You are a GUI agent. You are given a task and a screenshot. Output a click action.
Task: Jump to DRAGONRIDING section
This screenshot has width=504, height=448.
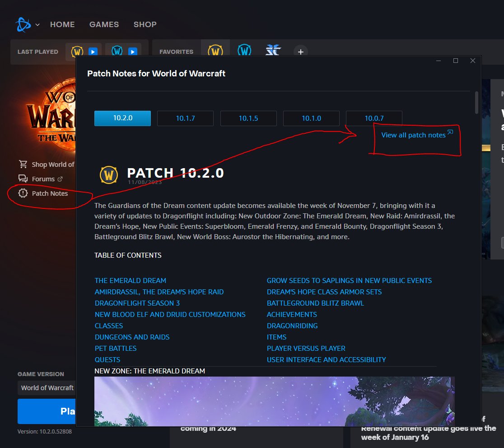pyautogui.click(x=292, y=325)
